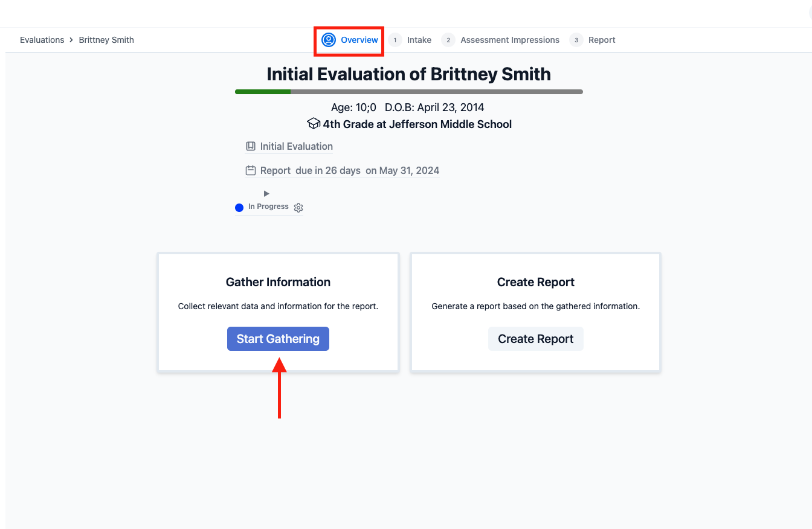Click the 'Generate a report' description
Image resolution: width=812 pixels, height=529 pixels.
536,306
